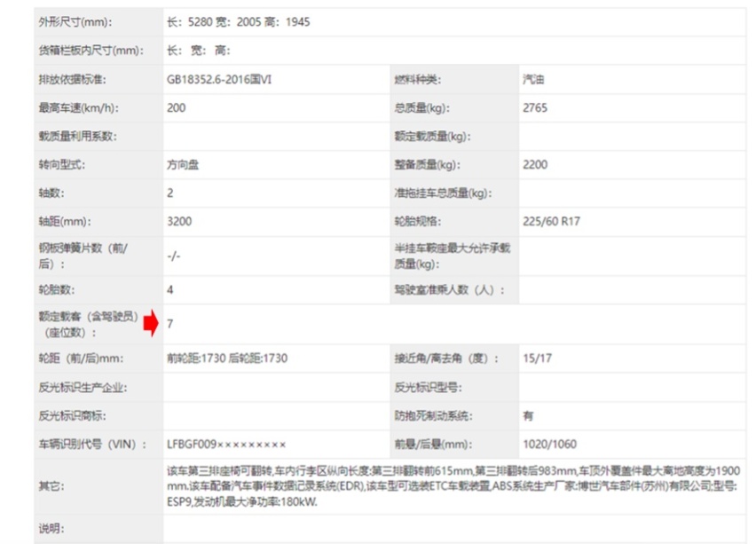
Task: Select tire count value 4
Action: [170, 290]
